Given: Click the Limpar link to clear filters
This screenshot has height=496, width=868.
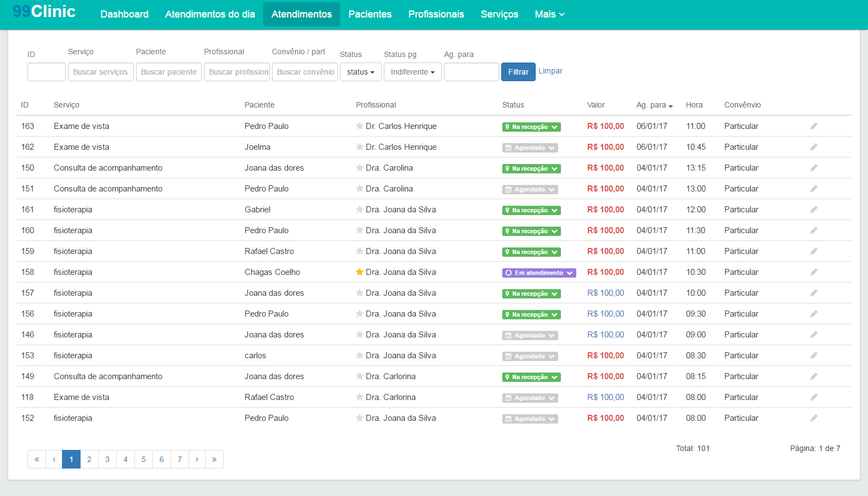Looking at the screenshot, I should [x=550, y=71].
